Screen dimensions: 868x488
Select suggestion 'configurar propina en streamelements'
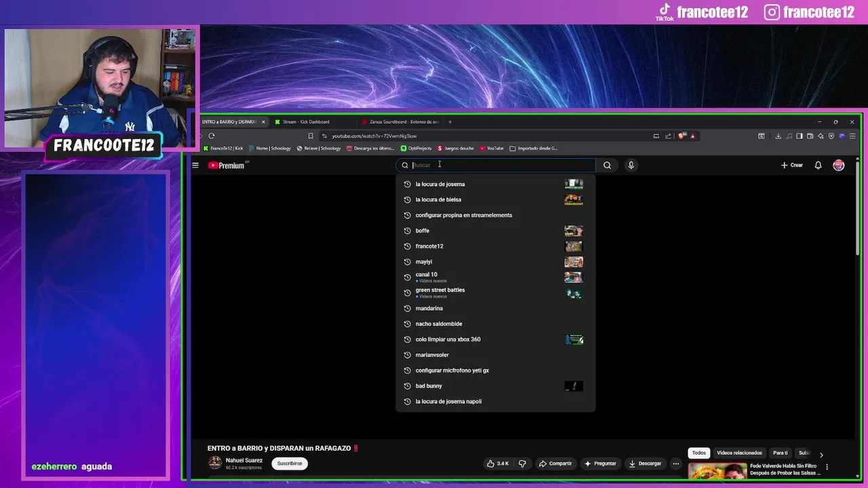pyautogui.click(x=496, y=216)
